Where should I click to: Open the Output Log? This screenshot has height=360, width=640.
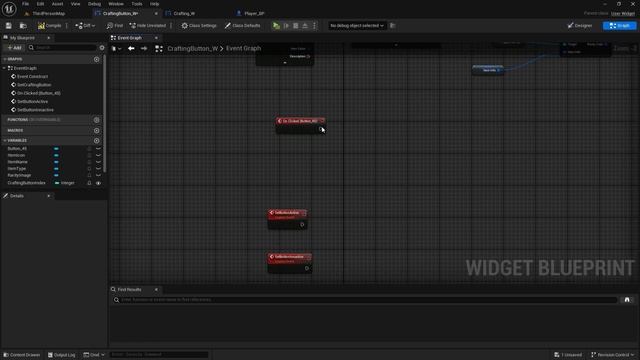(x=62, y=355)
